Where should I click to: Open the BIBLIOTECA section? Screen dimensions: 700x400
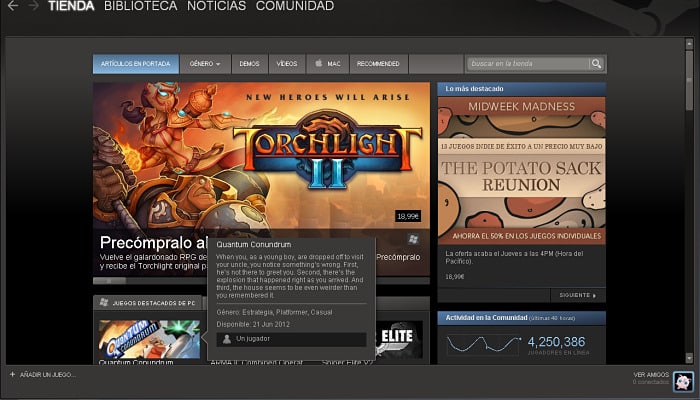click(x=141, y=6)
